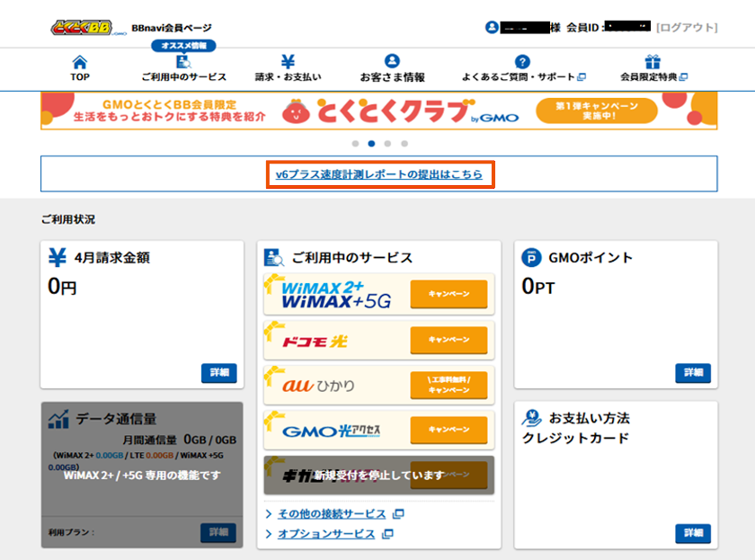Click the yen 請求・お支払い icon
755x560 pixels.
click(288, 63)
